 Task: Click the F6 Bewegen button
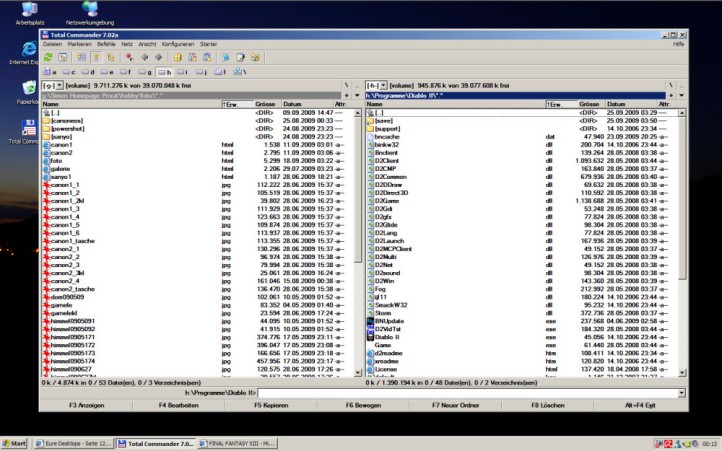click(363, 405)
